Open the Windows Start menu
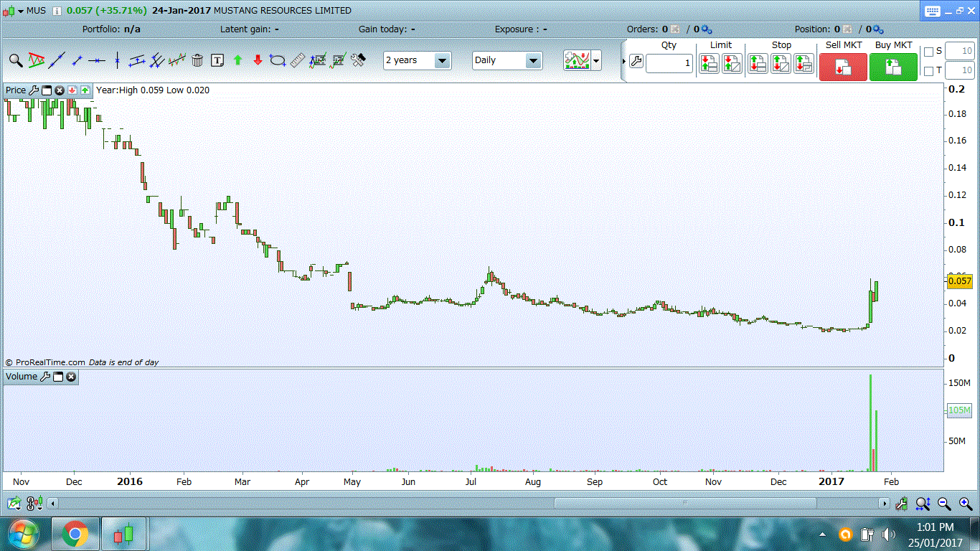Image resolution: width=980 pixels, height=551 pixels. [24, 534]
